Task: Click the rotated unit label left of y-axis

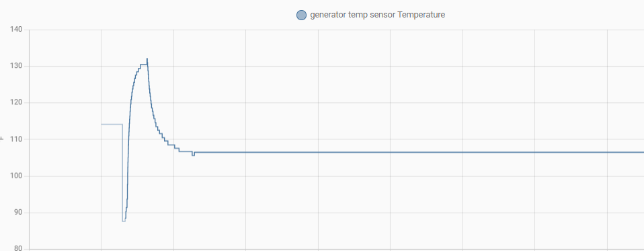Action: click(x=1, y=139)
